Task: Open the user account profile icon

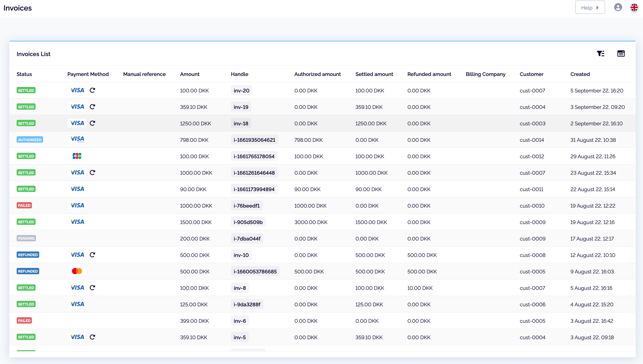Action: [618, 7]
